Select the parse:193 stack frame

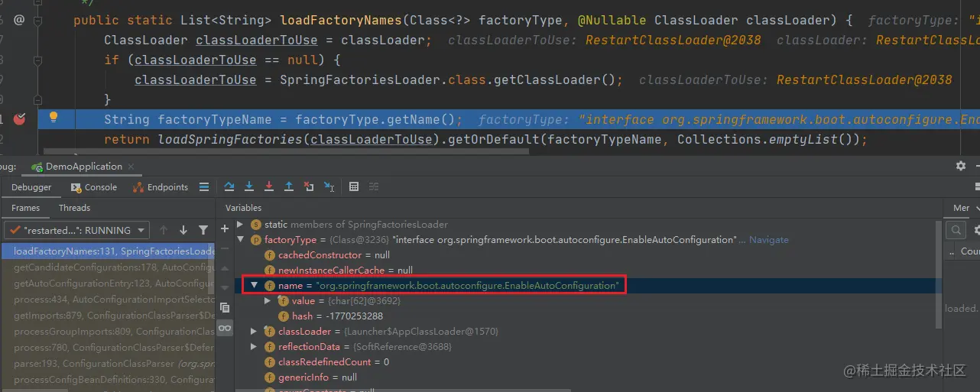[108, 364]
